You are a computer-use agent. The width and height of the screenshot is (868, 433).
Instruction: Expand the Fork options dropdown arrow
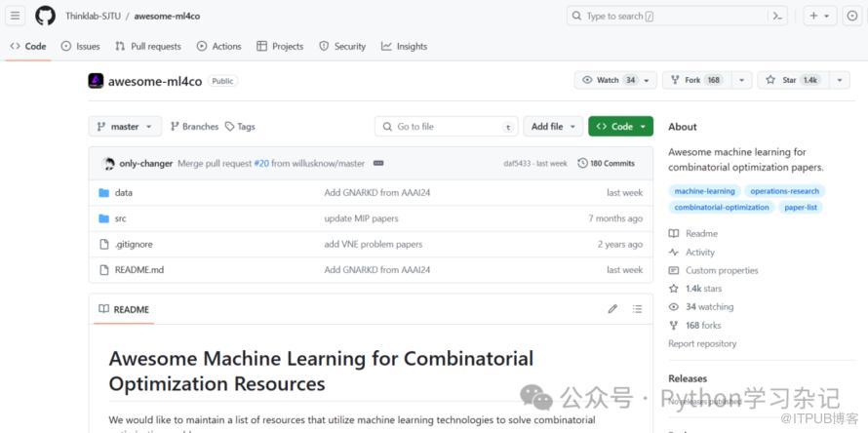pyautogui.click(x=741, y=80)
